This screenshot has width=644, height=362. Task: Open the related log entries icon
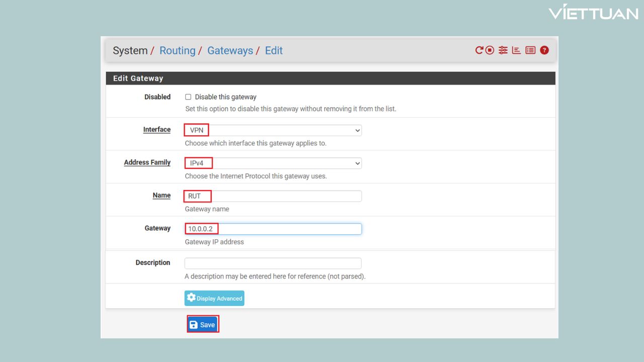530,50
